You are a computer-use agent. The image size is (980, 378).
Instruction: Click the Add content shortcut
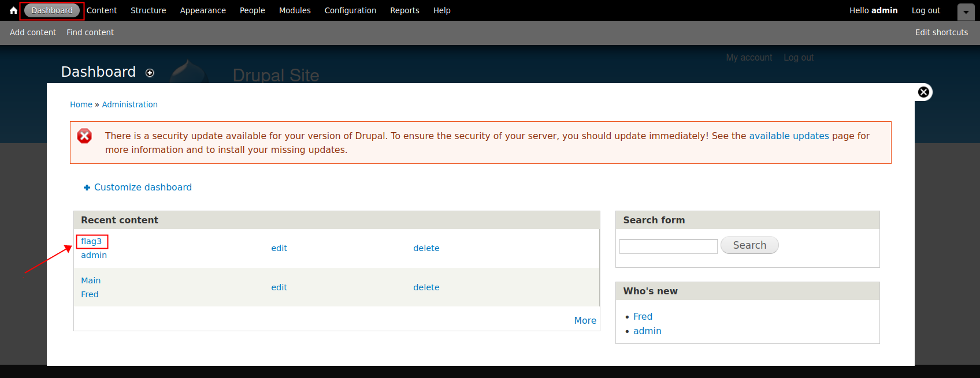pos(33,32)
